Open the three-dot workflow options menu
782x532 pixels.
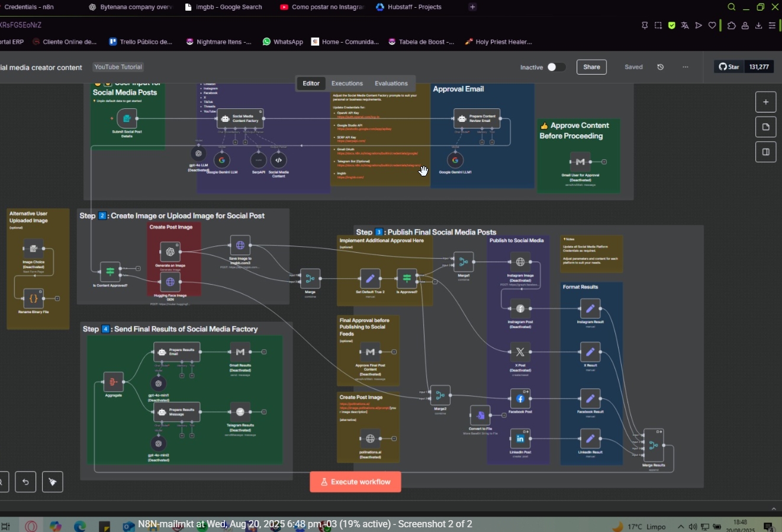(686, 67)
